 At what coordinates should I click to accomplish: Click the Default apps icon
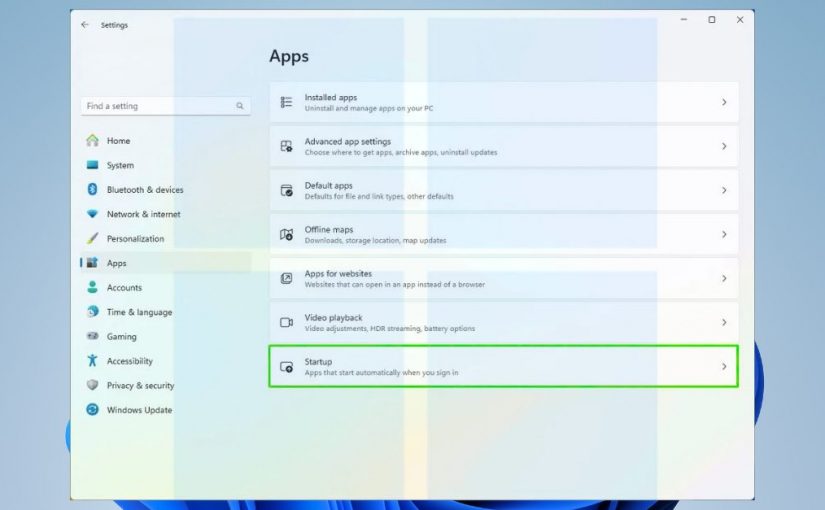pos(286,191)
